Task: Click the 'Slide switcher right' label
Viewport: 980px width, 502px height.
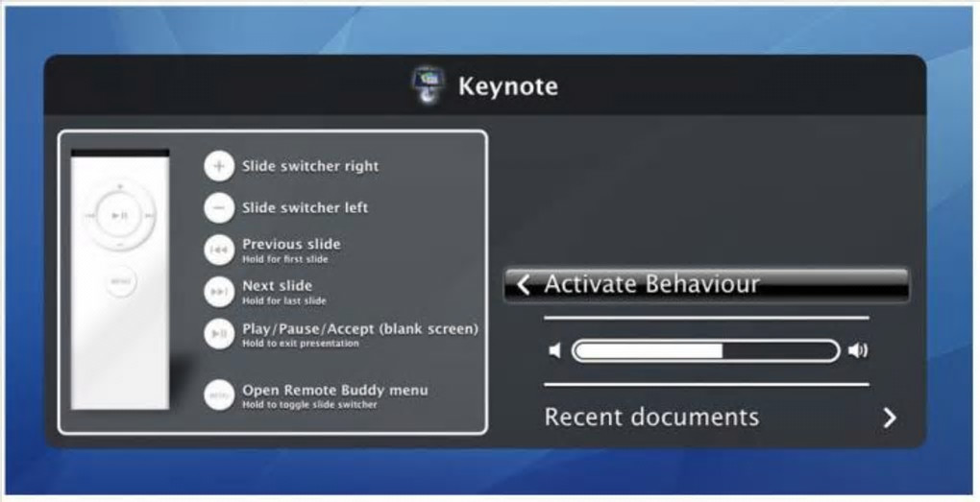Action: pos(310,166)
